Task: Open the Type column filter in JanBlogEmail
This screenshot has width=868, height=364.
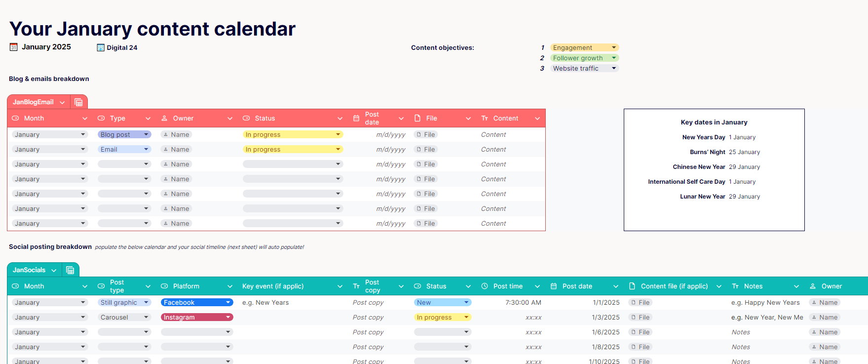Action: tap(148, 119)
